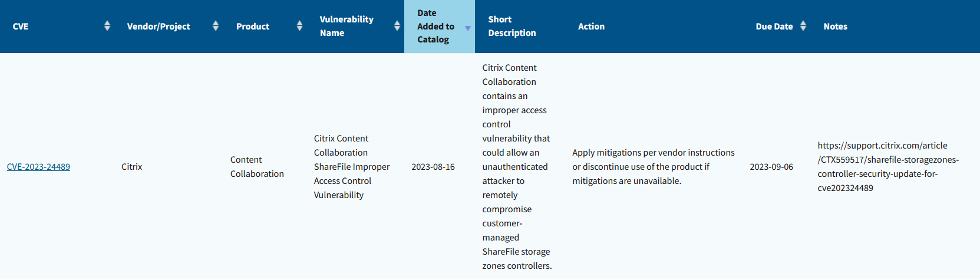The image size is (980, 280).
Task: Click the Action column header
Action: [591, 27]
